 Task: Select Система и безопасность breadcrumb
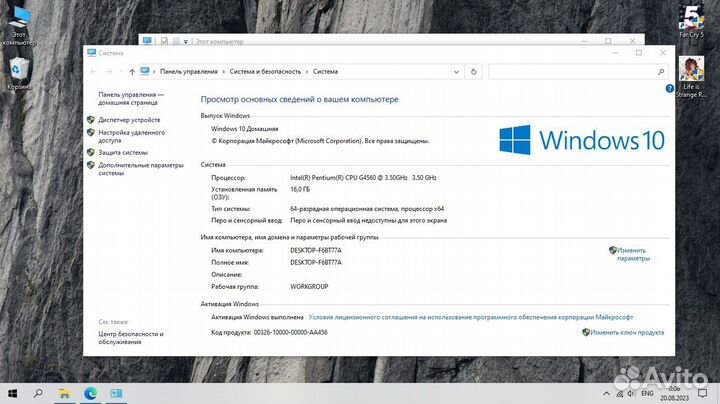click(265, 72)
